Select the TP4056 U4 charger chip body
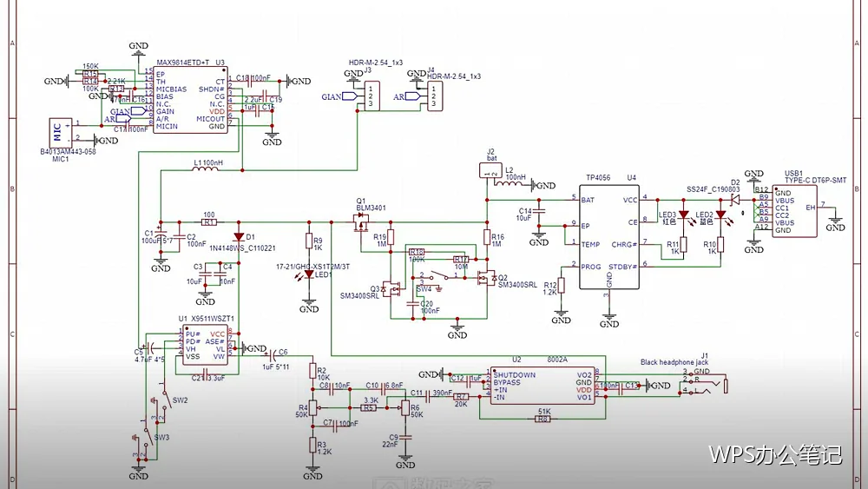This screenshot has width=868, height=489. [x=609, y=236]
